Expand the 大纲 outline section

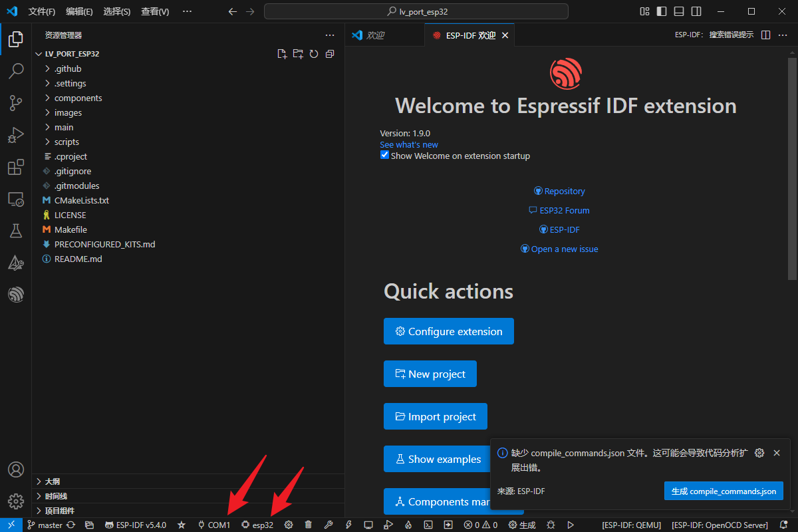point(188,481)
